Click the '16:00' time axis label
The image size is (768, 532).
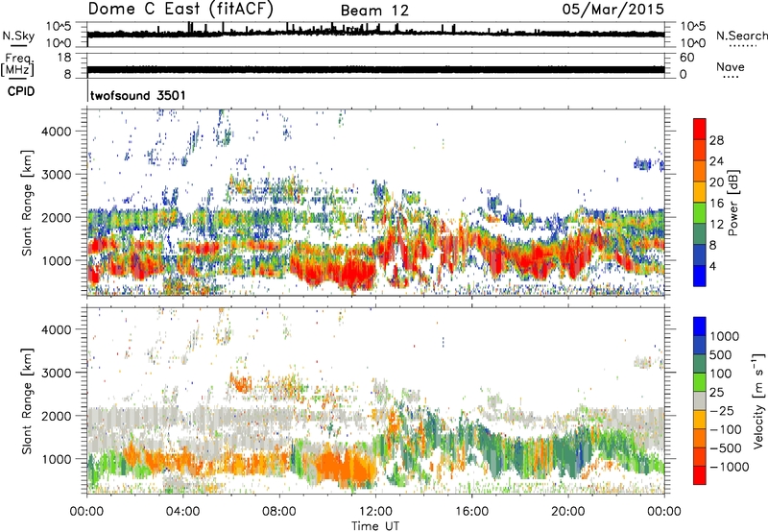[471, 512]
